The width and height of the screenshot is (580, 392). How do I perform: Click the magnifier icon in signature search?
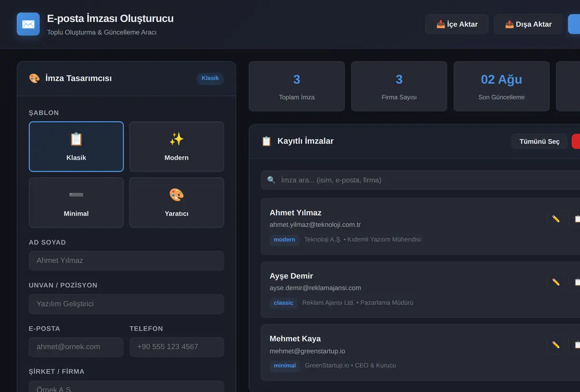(x=271, y=180)
